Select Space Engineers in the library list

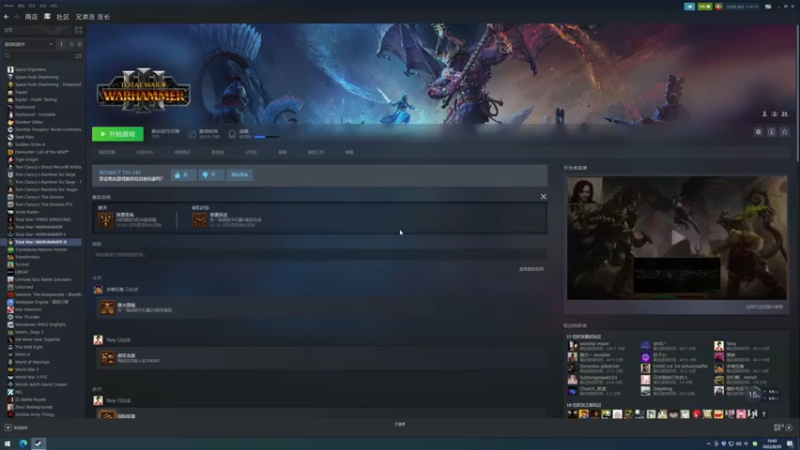tap(30, 69)
